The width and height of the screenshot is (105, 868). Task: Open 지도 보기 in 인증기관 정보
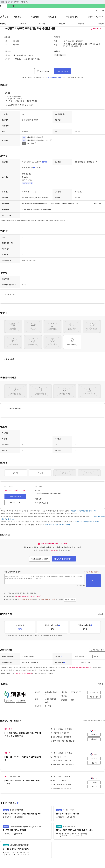[98, 656]
